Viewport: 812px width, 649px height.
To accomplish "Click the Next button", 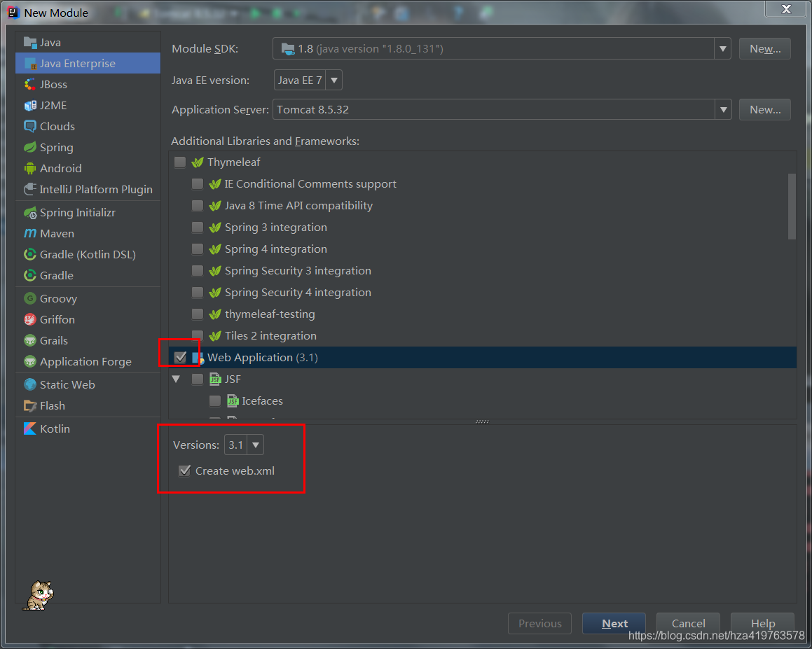I will pyautogui.click(x=614, y=624).
